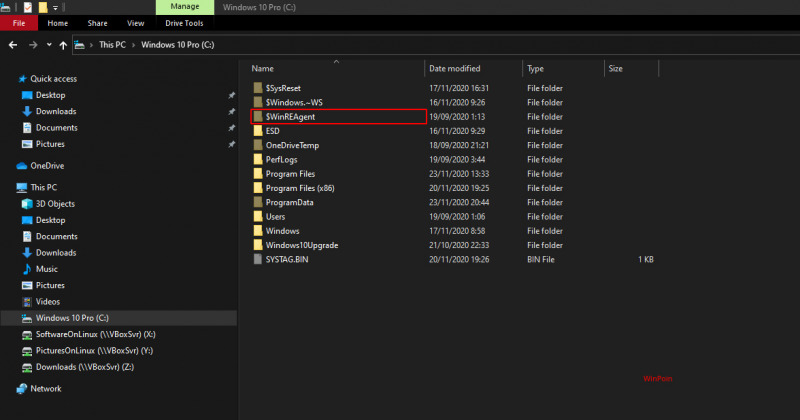Click the Up one level arrow

63,45
